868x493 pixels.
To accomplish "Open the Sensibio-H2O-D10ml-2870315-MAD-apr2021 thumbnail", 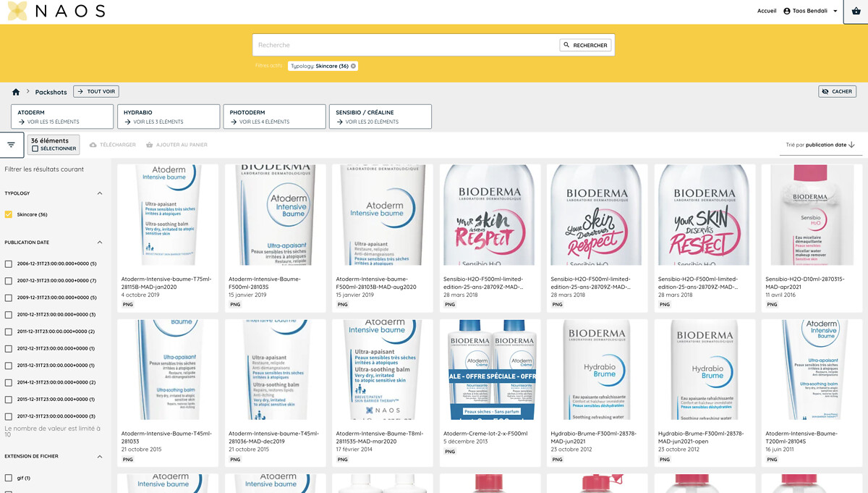I will [812, 216].
